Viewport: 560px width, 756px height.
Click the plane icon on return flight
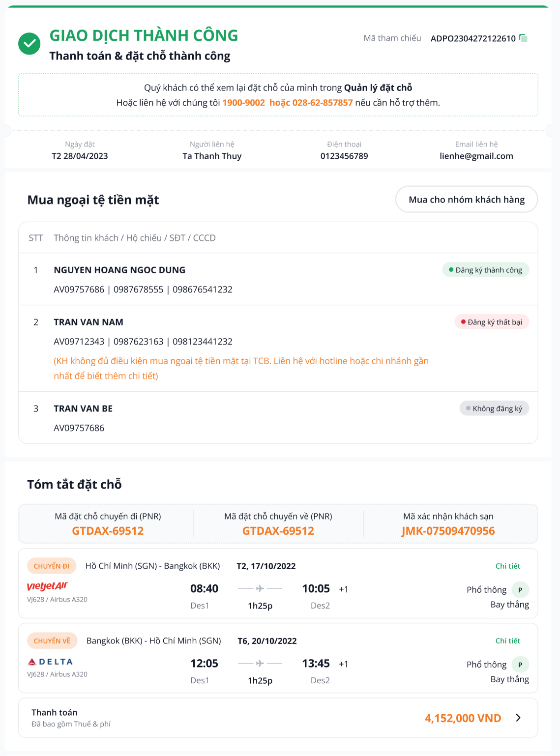point(260,663)
